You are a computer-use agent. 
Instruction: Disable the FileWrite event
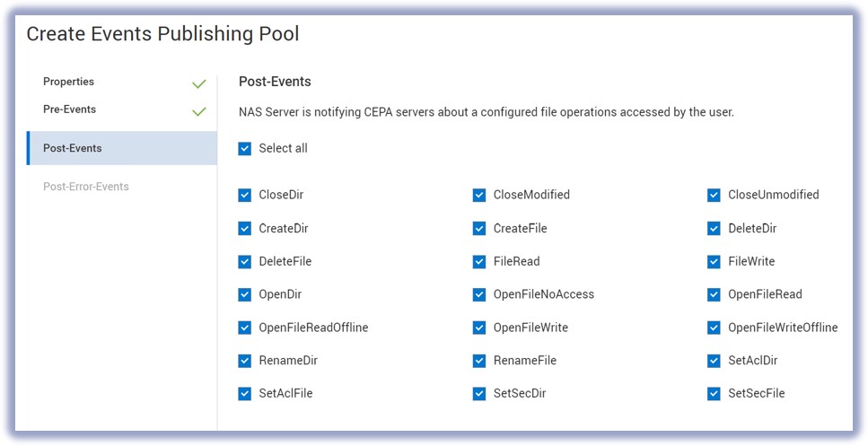714,262
